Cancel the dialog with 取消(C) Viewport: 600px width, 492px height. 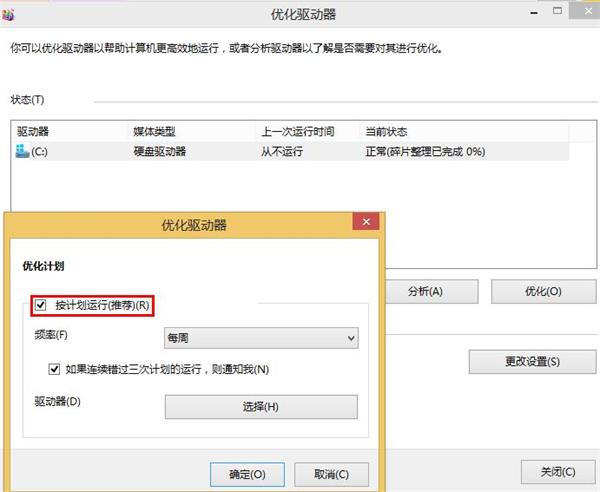click(330, 473)
